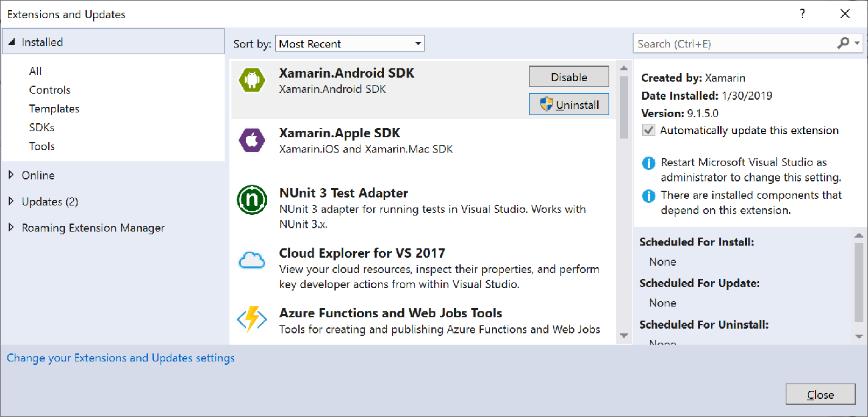Expand the Online category

[x=11, y=175]
